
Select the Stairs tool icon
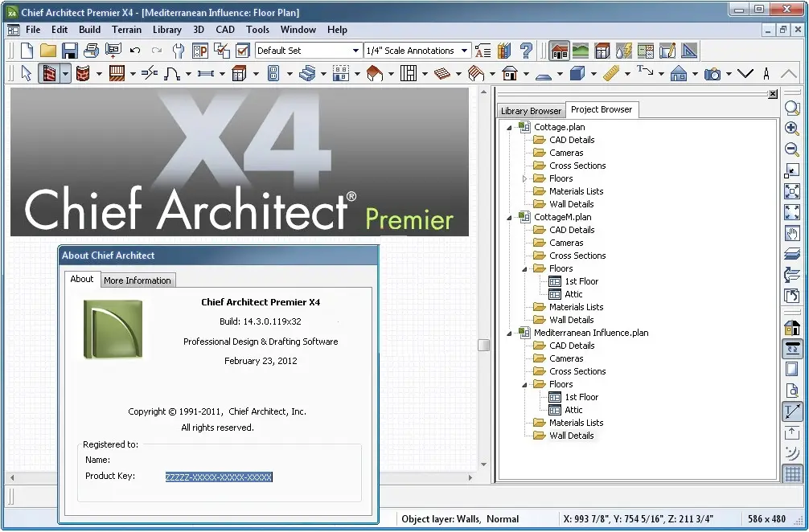click(307, 74)
